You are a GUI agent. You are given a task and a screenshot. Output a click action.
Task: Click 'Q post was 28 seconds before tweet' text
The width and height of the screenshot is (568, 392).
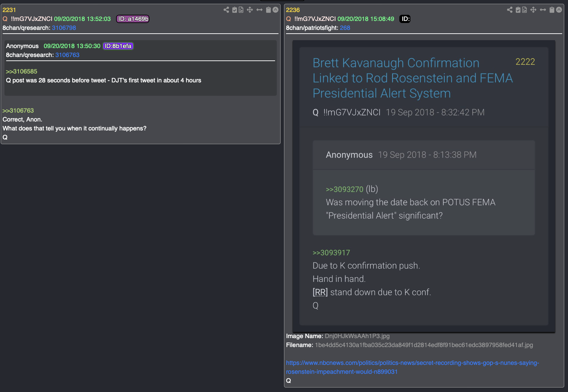(x=103, y=80)
